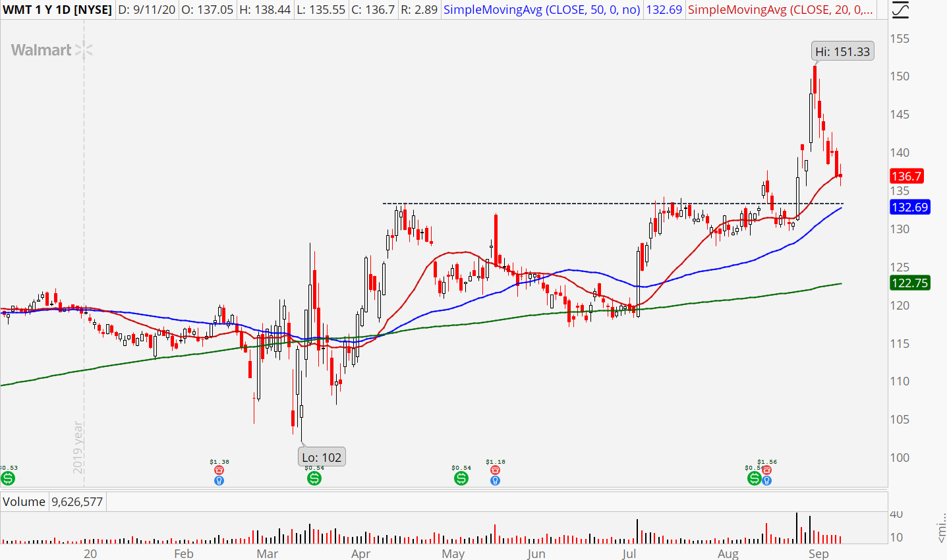947x560 pixels.
Task: Click the 155 price axis label
Action: pyautogui.click(x=900, y=38)
